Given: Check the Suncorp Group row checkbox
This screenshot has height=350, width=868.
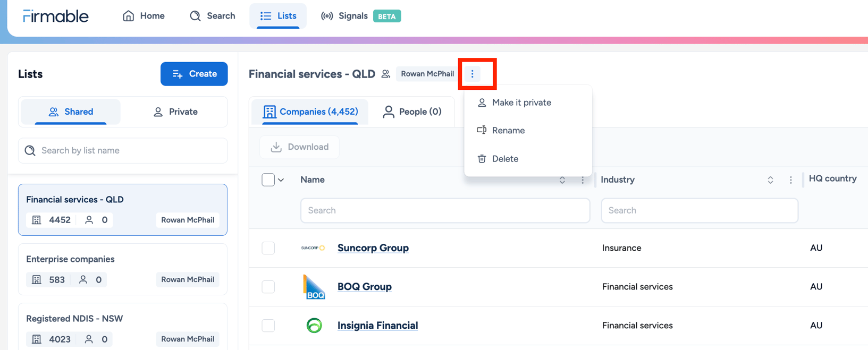Looking at the screenshot, I should tap(268, 248).
